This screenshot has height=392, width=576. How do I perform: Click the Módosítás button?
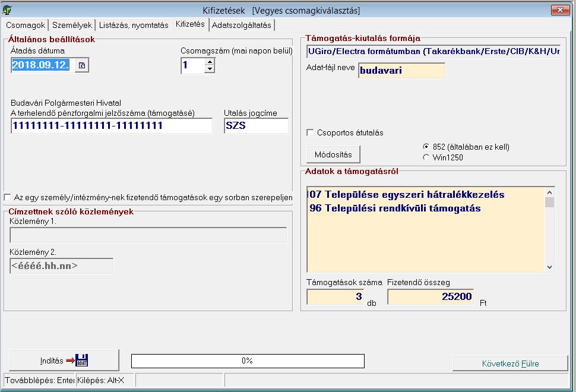(x=333, y=154)
